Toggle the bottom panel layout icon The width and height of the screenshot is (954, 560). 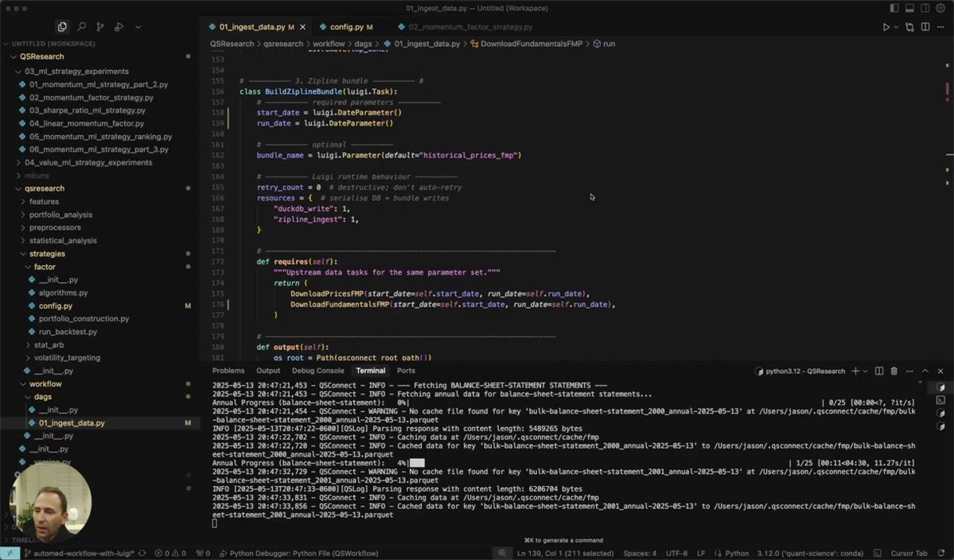click(x=909, y=8)
